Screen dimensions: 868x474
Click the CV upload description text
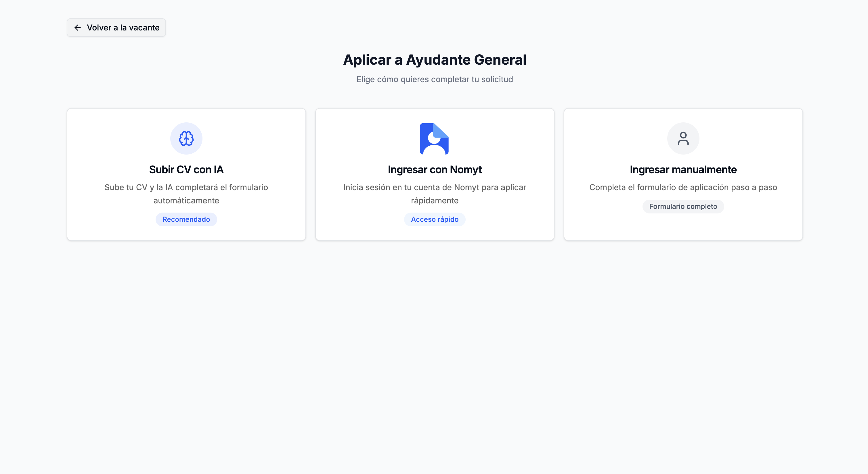click(x=186, y=194)
